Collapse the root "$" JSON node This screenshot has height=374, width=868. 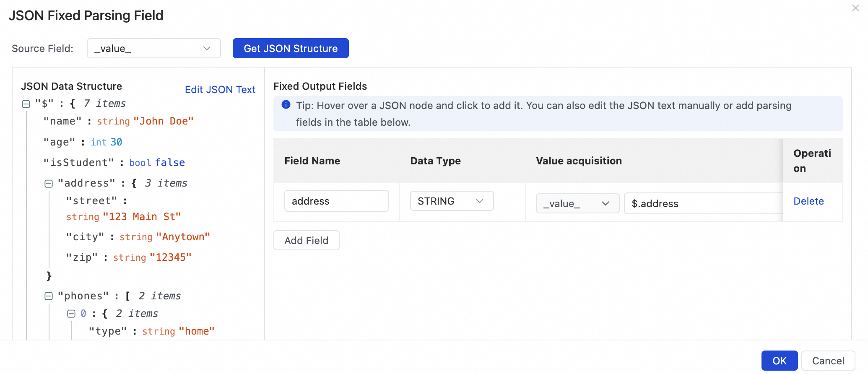pyautogui.click(x=26, y=104)
